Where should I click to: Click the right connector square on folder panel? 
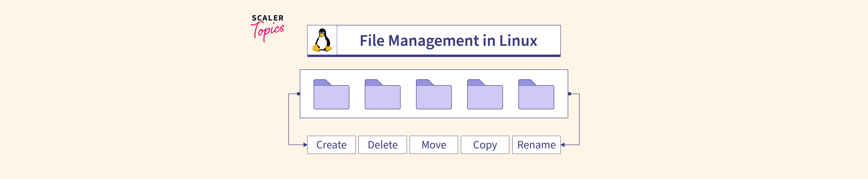pyautogui.click(x=569, y=94)
